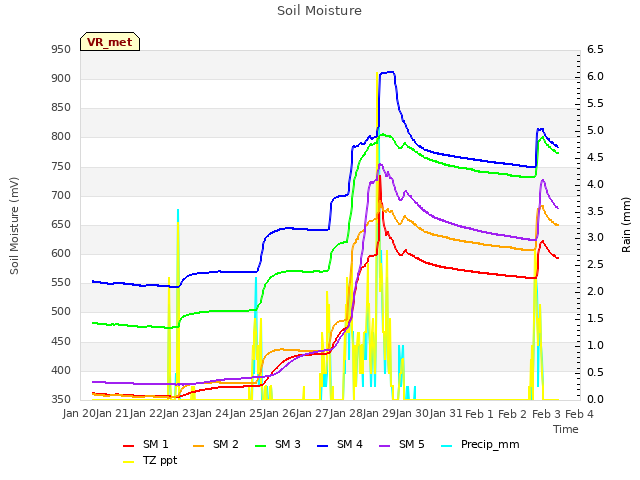This screenshot has height=480, width=640.
Task: Toggle TZ ppt series in legend
Action: coord(150,460)
